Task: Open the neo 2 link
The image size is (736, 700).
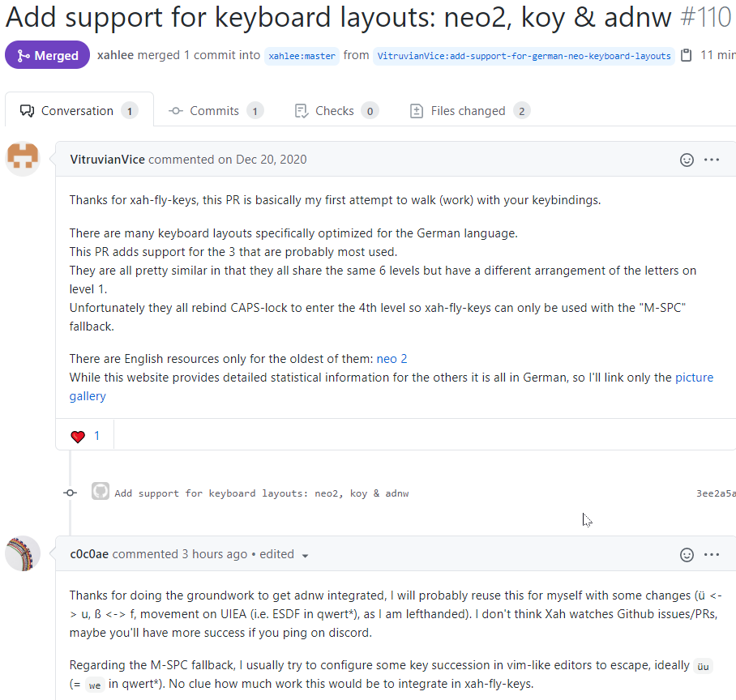Action: [x=392, y=359]
